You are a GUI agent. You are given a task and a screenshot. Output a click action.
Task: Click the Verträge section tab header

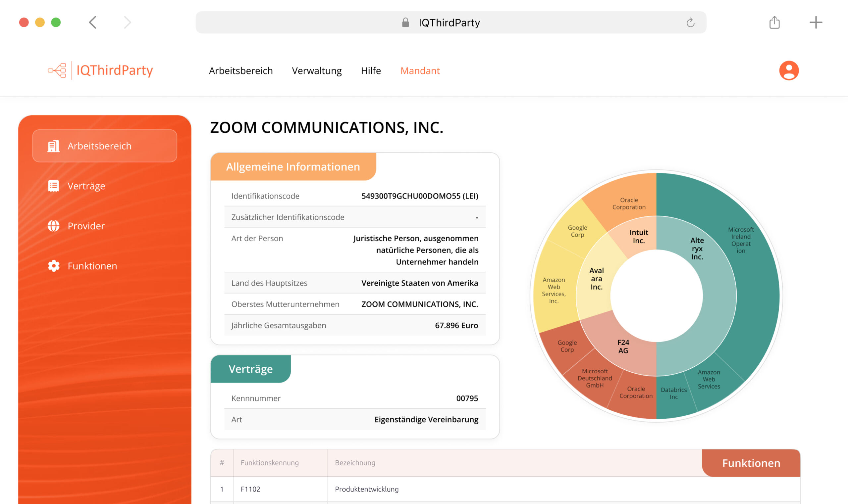coord(250,369)
